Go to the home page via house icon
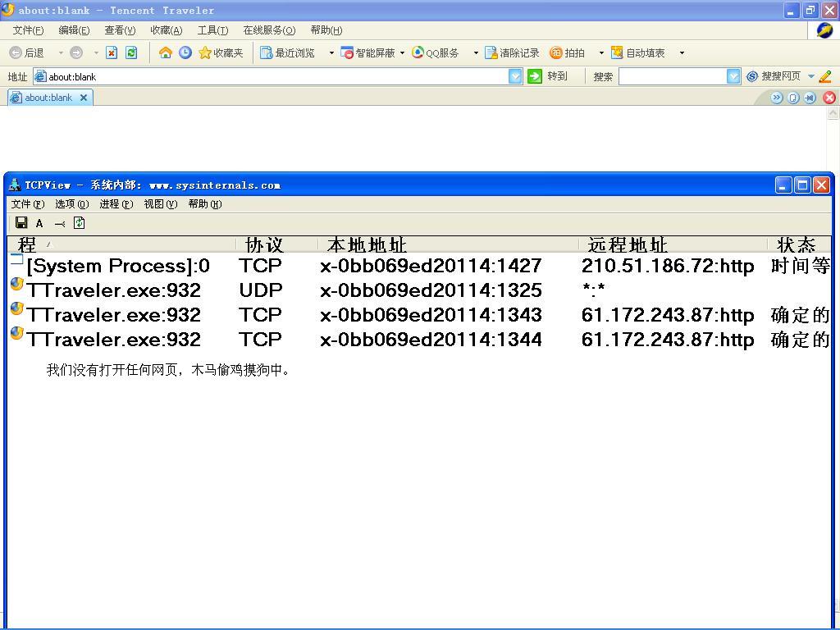This screenshot has height=630, width=840. coord(166,52)
